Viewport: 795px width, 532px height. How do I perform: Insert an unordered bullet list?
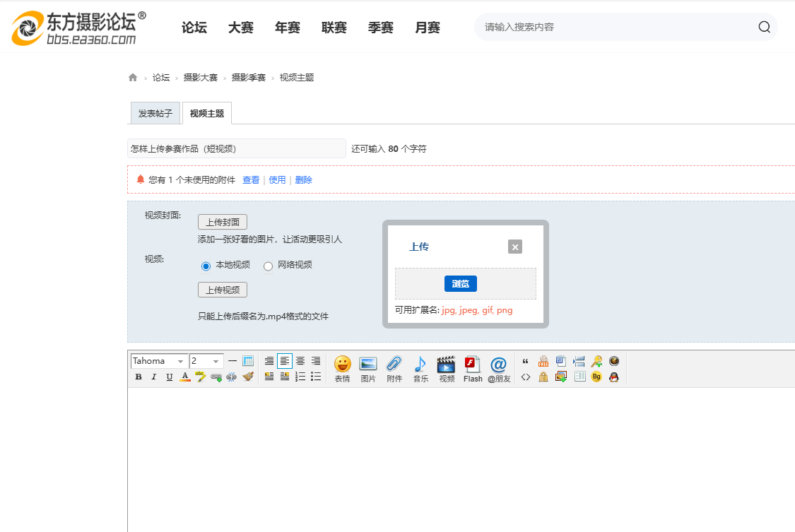pos(316,377)
